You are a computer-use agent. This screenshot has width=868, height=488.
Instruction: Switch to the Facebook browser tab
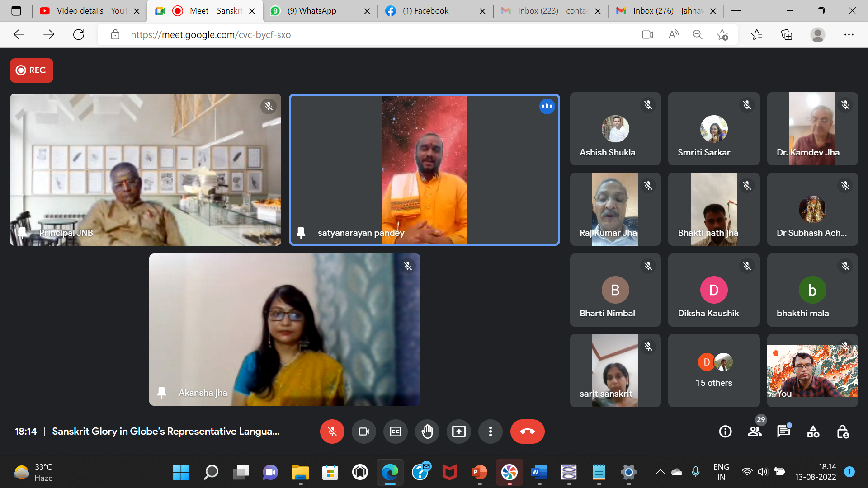[x=425, y=11]
